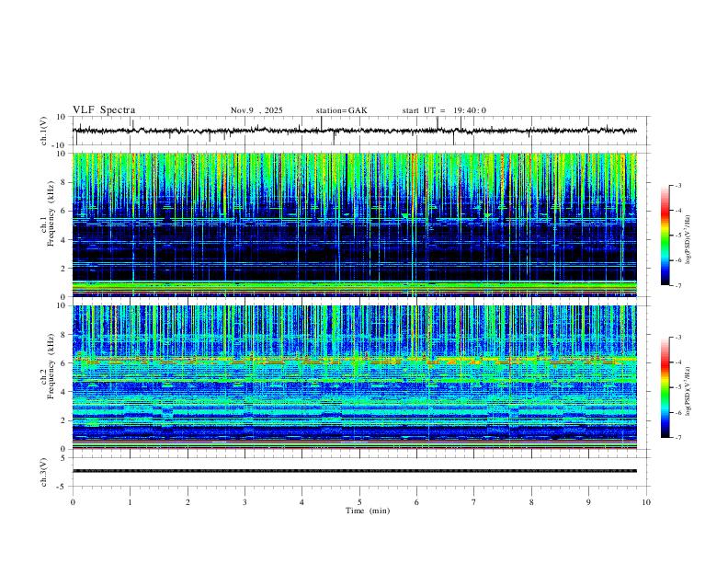The width and height of the screenshot is (728, 563).
Task: Click time axis tick label "8"
Action: [x=531, y=502]
